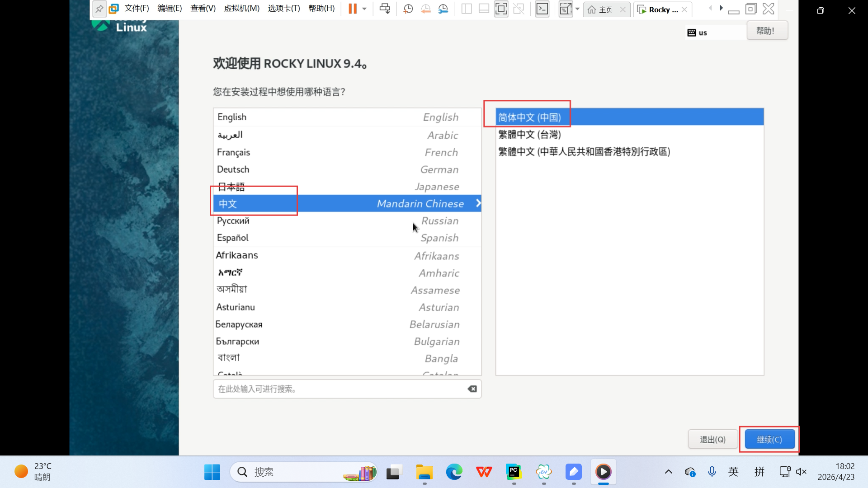
Task: Expand stretch guest dropdown arrow
Action: coord(577,9)
